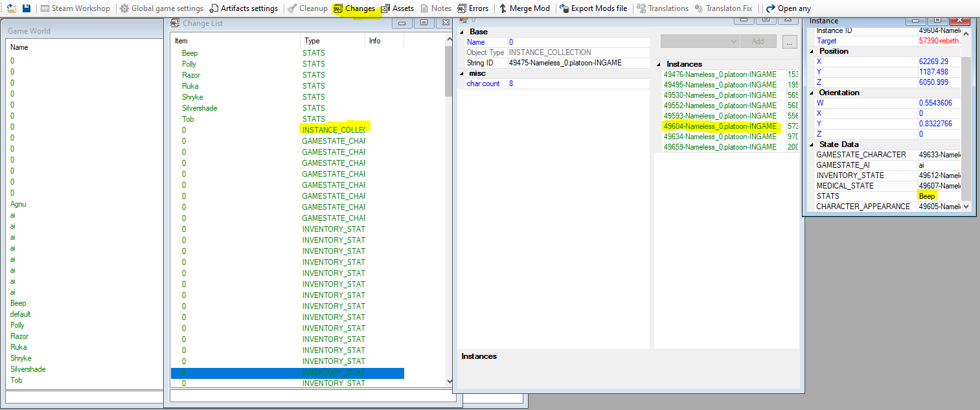Click the char count value 8

point(578,84)
